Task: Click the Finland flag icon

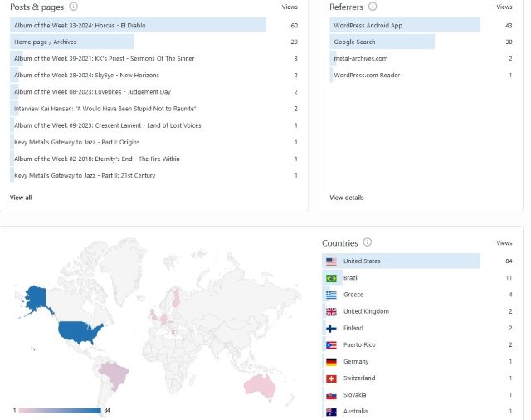Action: click(331, 328)
